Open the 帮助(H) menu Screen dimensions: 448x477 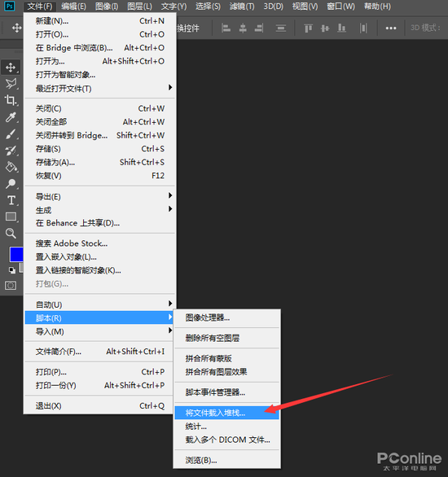tap(377, 7)
